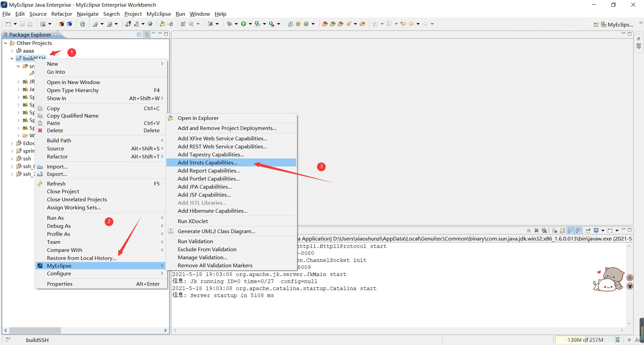The height and width of the screenshot is (345, 644).
Task: Click the garbage collector trash icon in status bar
Action: [x=618, y=340]
